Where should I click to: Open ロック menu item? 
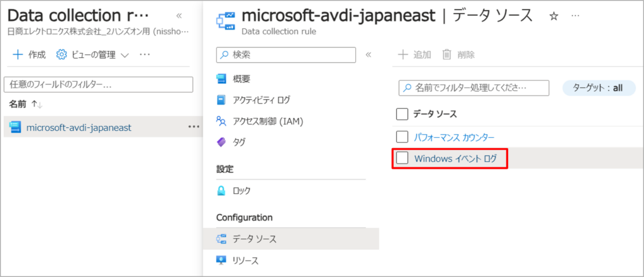241,191
